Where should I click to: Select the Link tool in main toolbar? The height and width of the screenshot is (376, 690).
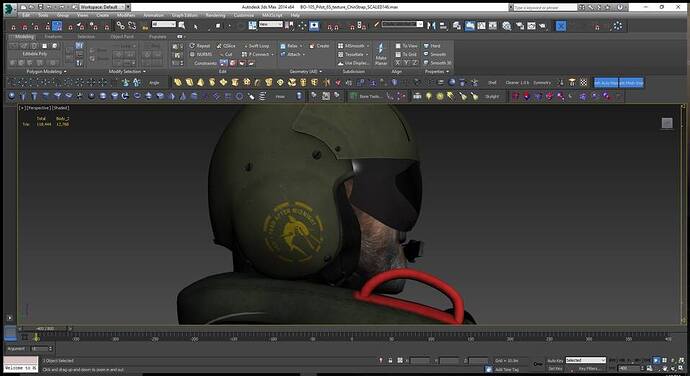[120, 26]
